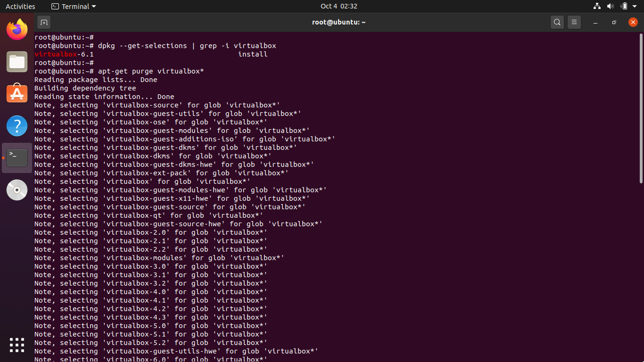Click the 'virtualbox-4.0' note line
Viewport: 644px width, 362px height.
click(x=151, y=292)
